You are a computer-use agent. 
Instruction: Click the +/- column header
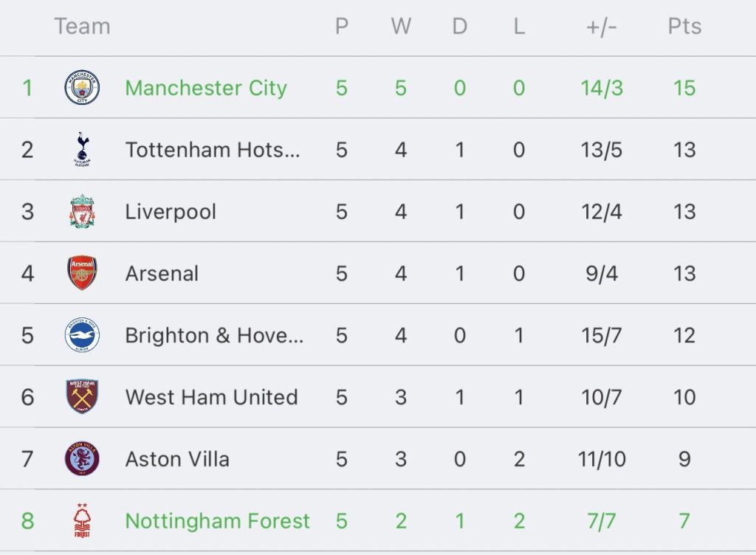[x=602, y=27]
